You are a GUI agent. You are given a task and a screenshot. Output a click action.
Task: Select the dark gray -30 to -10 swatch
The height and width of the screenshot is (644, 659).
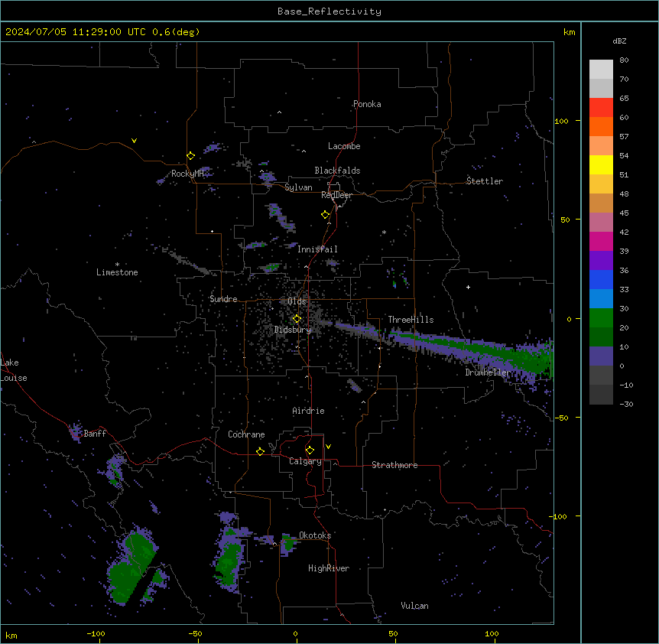click(601, 395)
